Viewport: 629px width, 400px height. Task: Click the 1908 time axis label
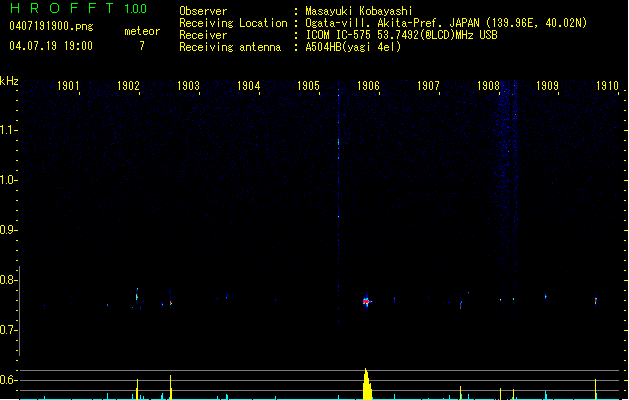click(488, 85)
